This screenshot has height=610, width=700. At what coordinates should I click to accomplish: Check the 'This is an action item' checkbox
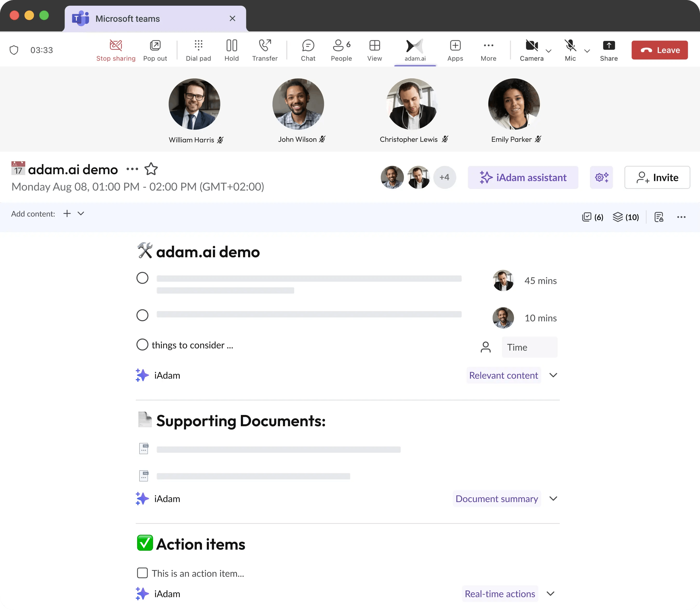pos(142,573)
